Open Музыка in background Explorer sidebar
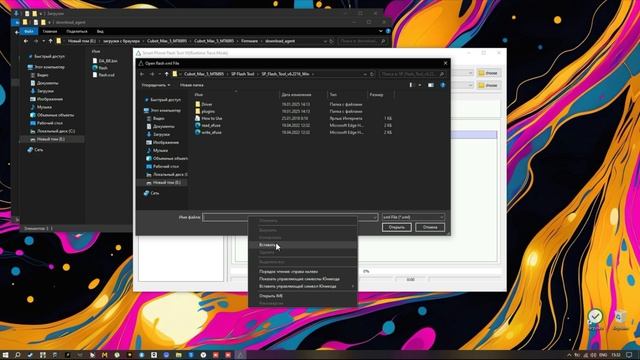 tap(41, 107)
